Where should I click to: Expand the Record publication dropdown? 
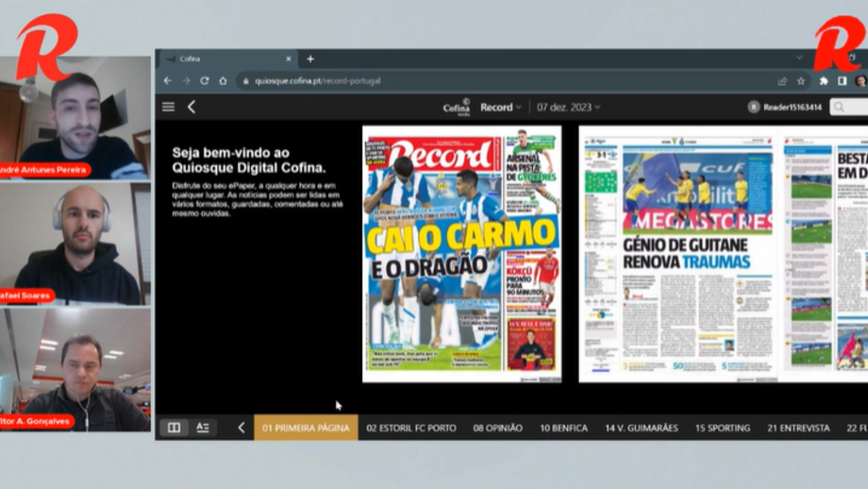[500, 107]
